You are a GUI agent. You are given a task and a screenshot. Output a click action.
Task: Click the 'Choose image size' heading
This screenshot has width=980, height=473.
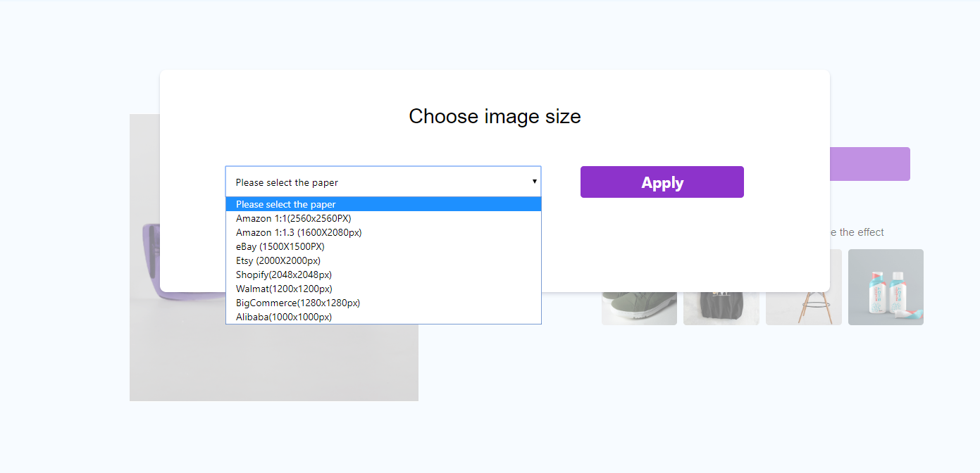pos(495,116)
